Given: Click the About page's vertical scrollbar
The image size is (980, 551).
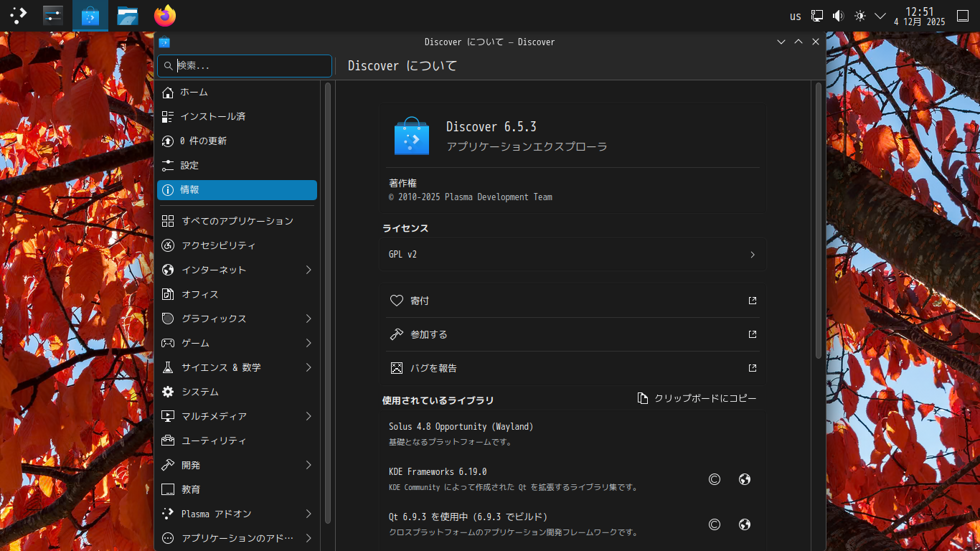Looking at the screenshot, I should pos(819,220).
